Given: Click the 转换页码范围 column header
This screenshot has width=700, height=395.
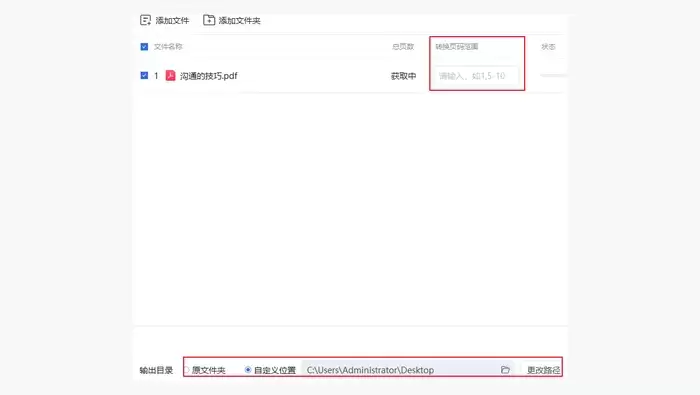Looking at the screenshot, I should (457, 46).
